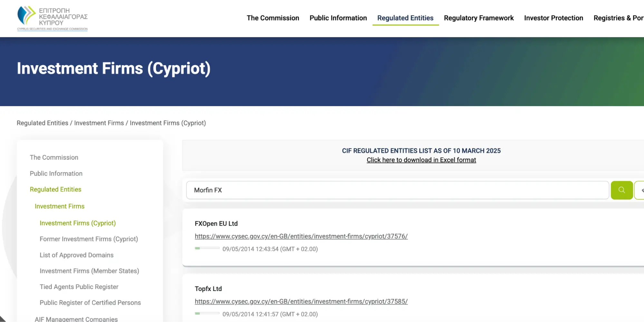Click the Investment Firms breadcrumb link
644x322 pixels.
pyautogui.click(x=99, y=123)
